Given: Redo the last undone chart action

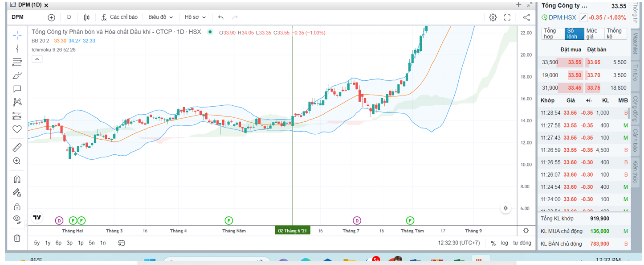Looking at the screenshot, I should (x=235, y=17).
